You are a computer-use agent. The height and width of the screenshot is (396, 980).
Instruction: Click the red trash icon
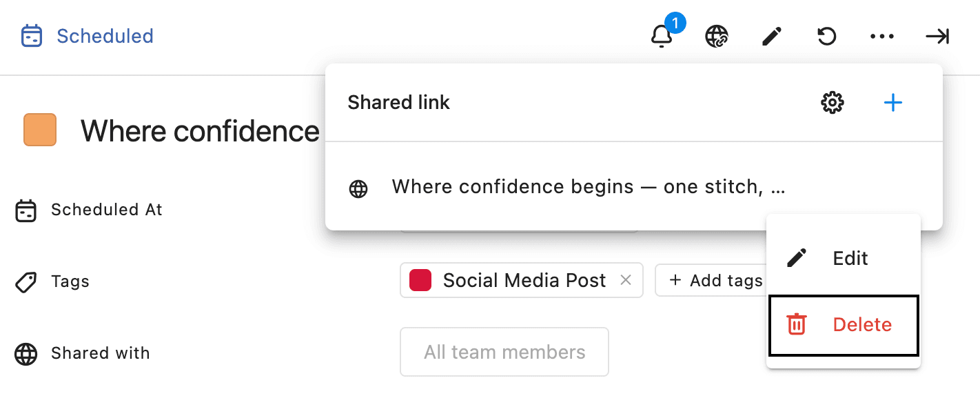click(797, 324)
